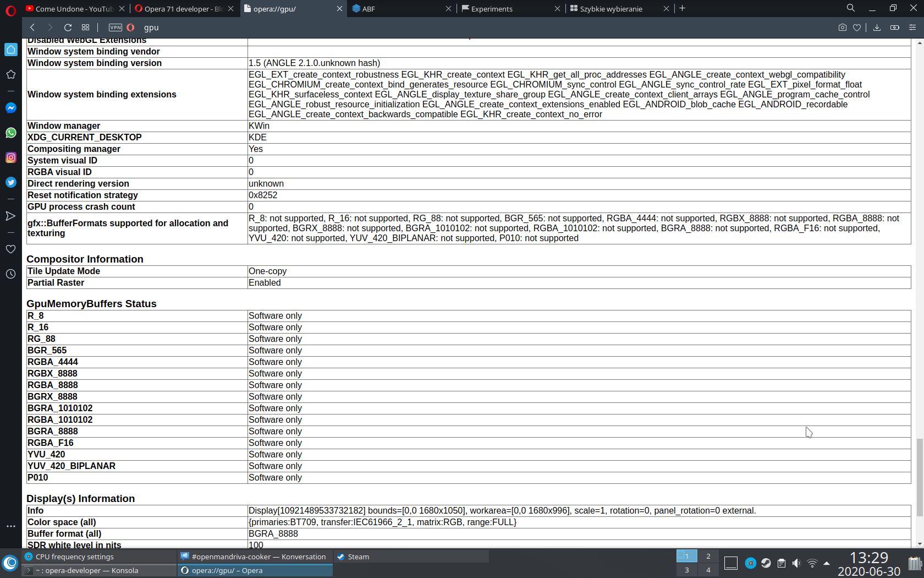924x578 pixels.
Task: Select the BGRA_8888 buffer format value
Action: click(273, 533)
